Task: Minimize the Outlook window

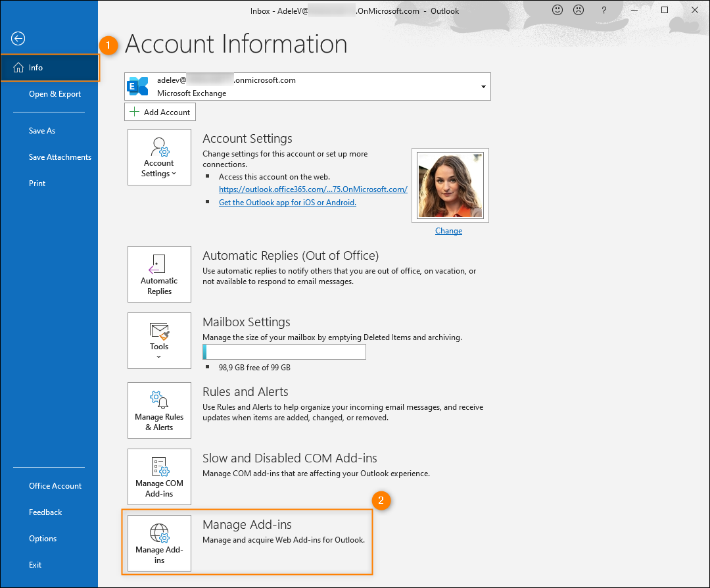Action: [634, 10]
